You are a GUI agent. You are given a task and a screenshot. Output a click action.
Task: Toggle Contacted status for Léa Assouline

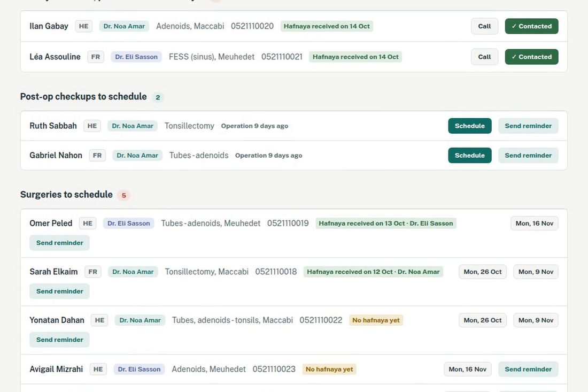coord(531,57)
